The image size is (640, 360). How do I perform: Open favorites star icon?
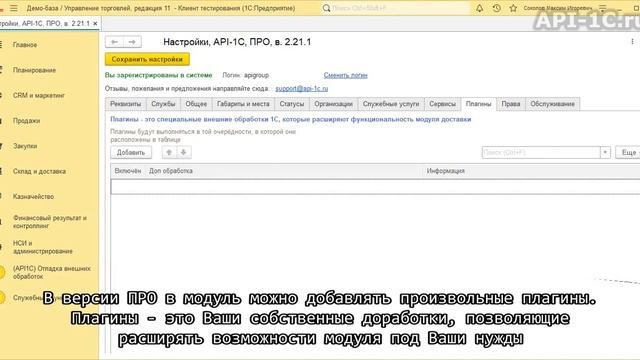(x=513, y=8)
